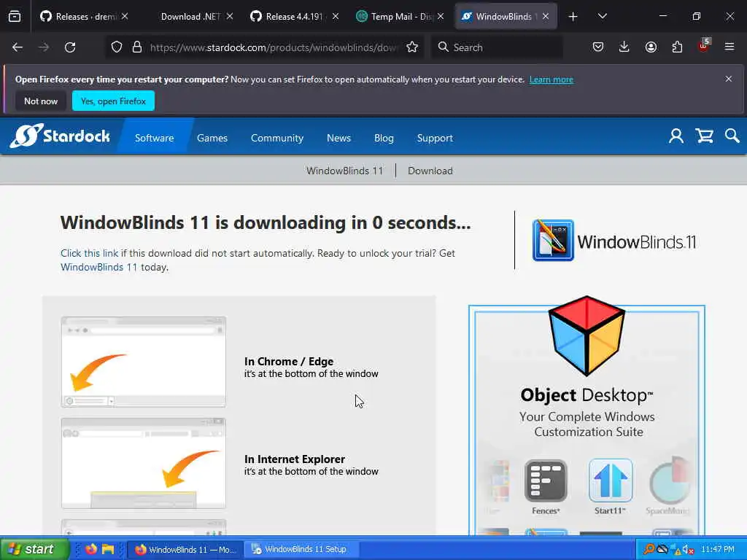This screenshot has height=560, width=747.
Task: Click in the URL address bar
Action: 274,47
